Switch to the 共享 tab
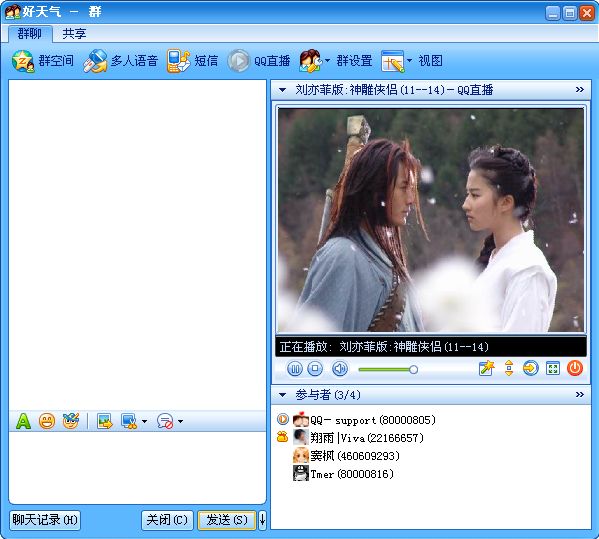This screenshot has height=539, width=599. tap(74, 34)
